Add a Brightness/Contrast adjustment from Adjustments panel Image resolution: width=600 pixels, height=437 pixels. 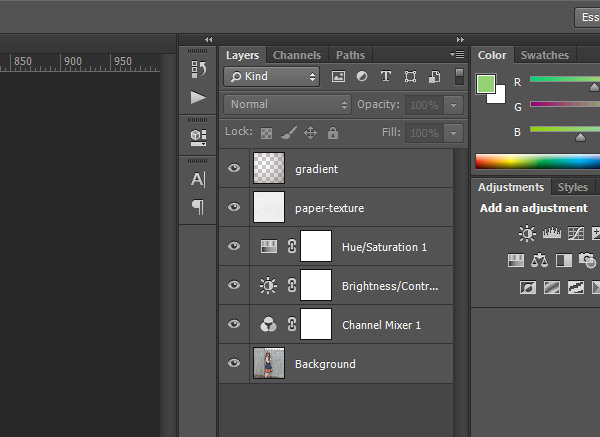(527, 234)
